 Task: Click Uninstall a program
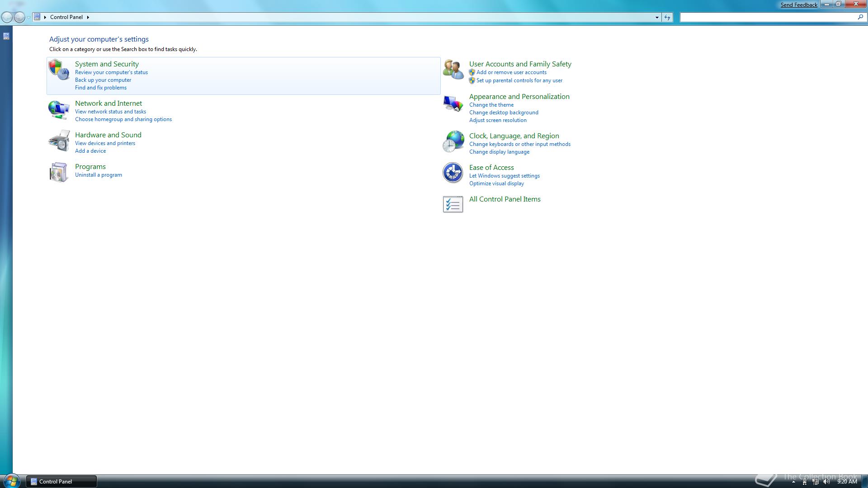pos(99,175)
